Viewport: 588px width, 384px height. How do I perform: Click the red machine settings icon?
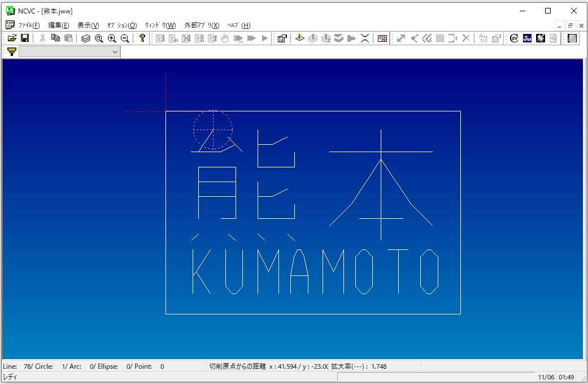pos(382,38)
